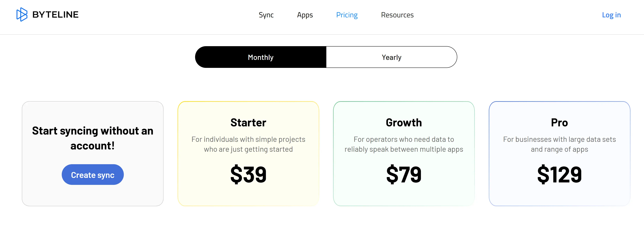Select the Starter plan card
This screenshot has width=644, height=226.
pos(248,154)
